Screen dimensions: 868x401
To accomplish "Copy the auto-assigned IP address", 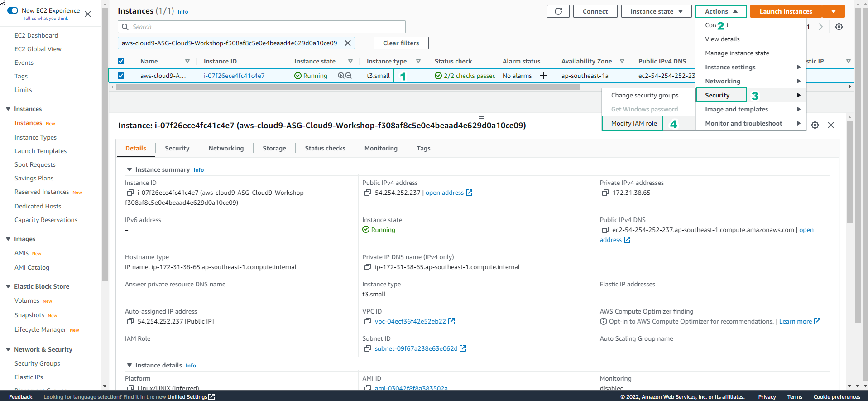I will [130, 321].
